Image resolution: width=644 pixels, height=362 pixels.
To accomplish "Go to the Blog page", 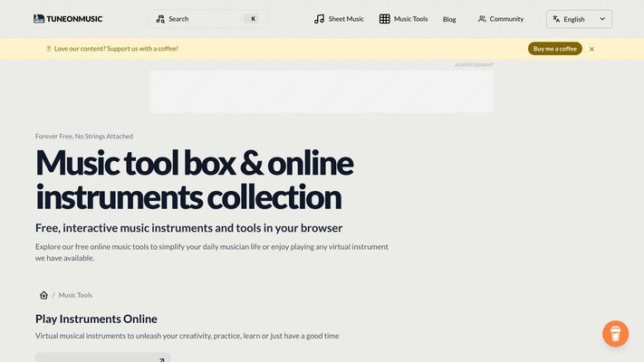I will click(449, 19).
